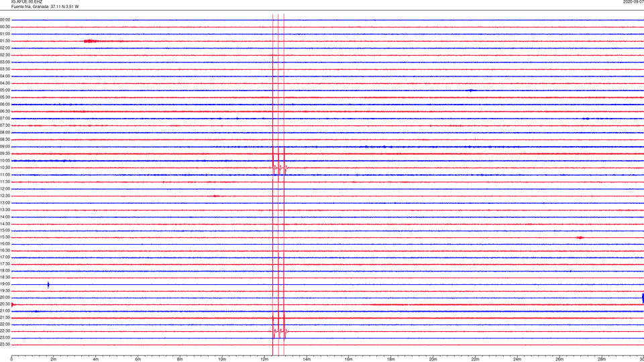Screen dimensions: 644x362
Task: Click the red event on the 15:30 trace
Action: tap(580, 237)
